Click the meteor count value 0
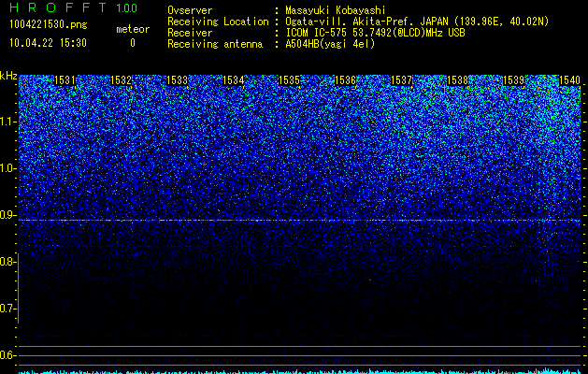 (x=133, y=43)
